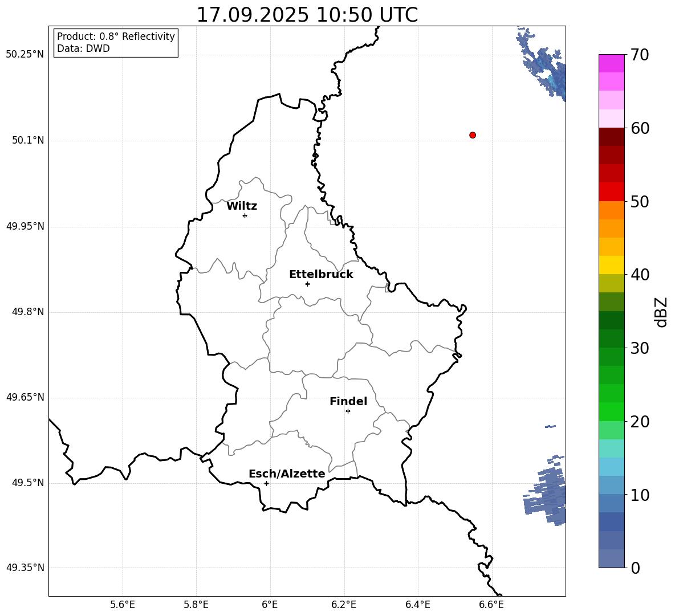Viewport: 675px width, 616px height.
Task: Click the Esch/Alzette station cross marker
Action: [x=266, y=483]
